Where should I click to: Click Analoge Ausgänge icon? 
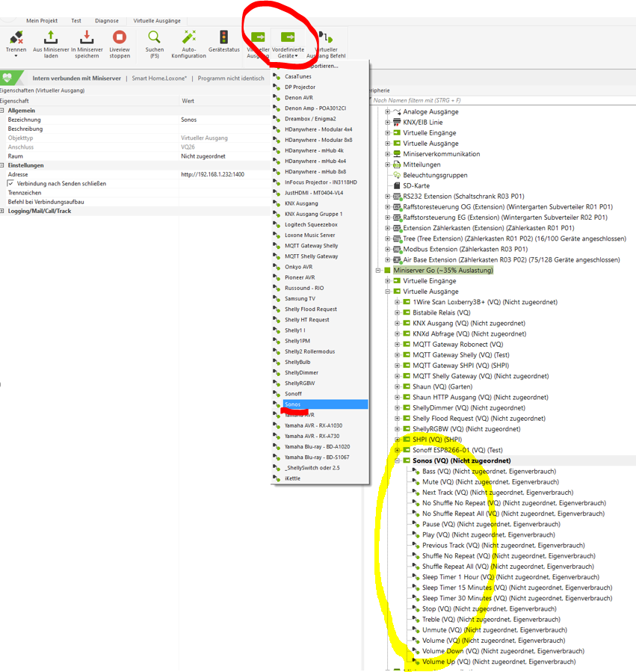pos(397,111)
